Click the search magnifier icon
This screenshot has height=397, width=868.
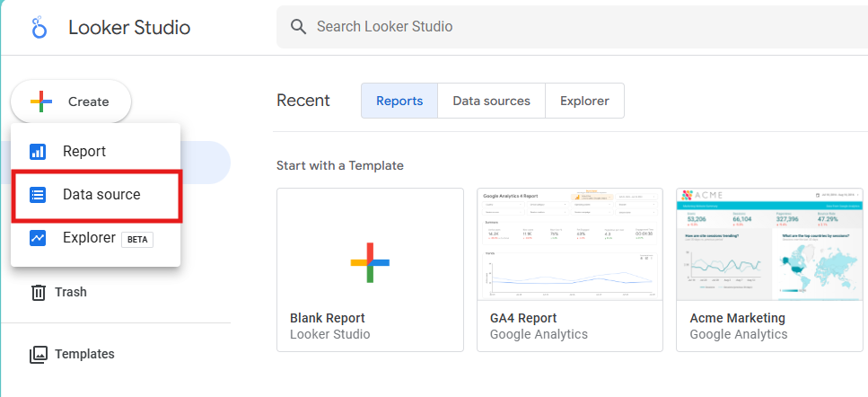coord(299,27)
